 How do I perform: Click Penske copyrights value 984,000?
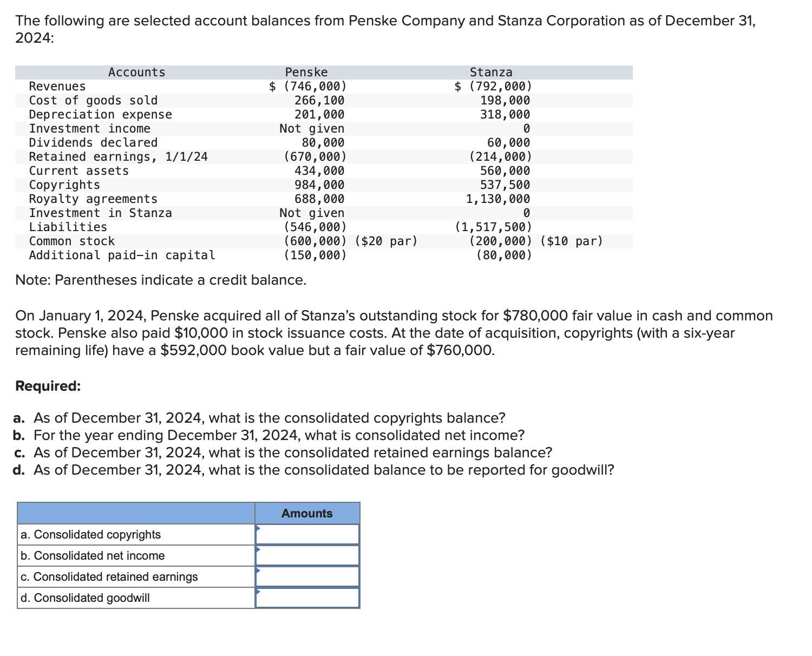(319, 185)
